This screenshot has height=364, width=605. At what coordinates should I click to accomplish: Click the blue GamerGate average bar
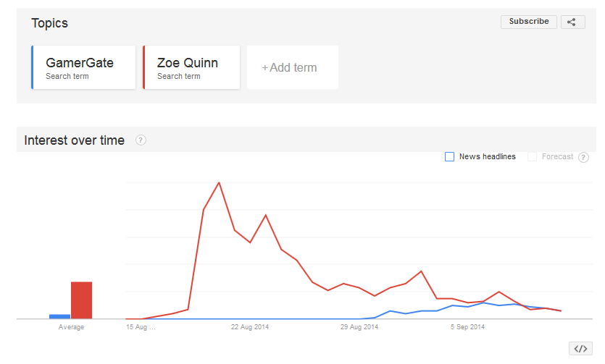[x=59, y=316]
